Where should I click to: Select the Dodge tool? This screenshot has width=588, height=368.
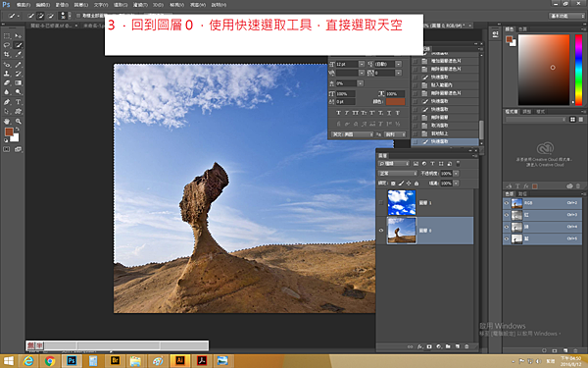(x=18, y=92)
